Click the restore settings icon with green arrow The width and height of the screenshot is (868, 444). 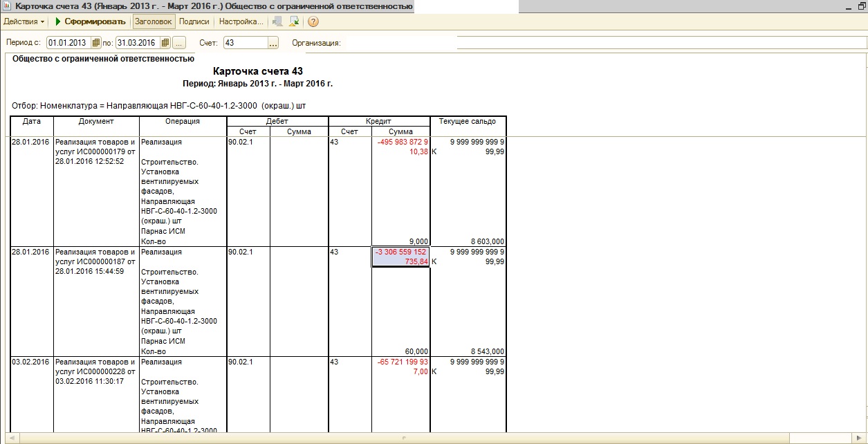click(x=295, y=21)
